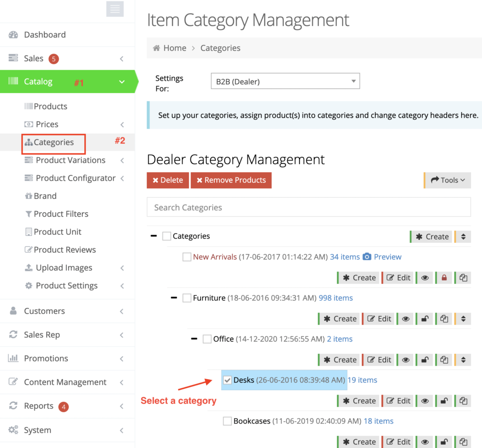Tick the Furniture category checkbox

pyautogui.click(x=187, y=298)
